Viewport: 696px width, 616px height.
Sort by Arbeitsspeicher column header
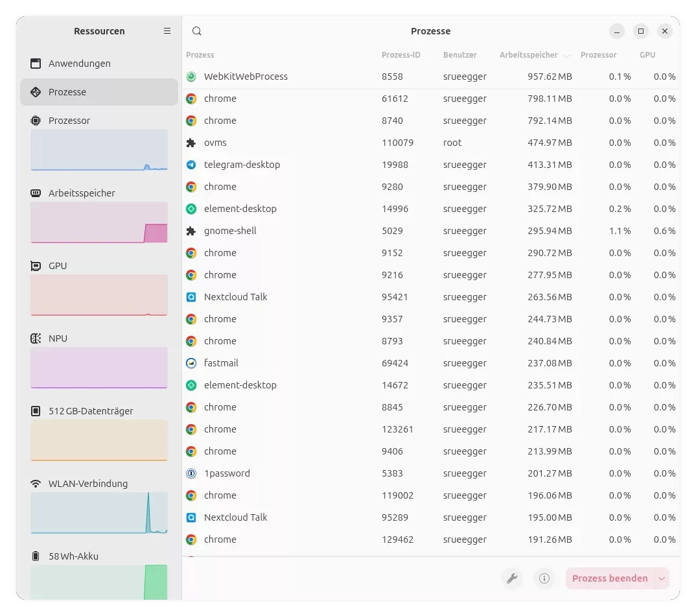(528, 55)
